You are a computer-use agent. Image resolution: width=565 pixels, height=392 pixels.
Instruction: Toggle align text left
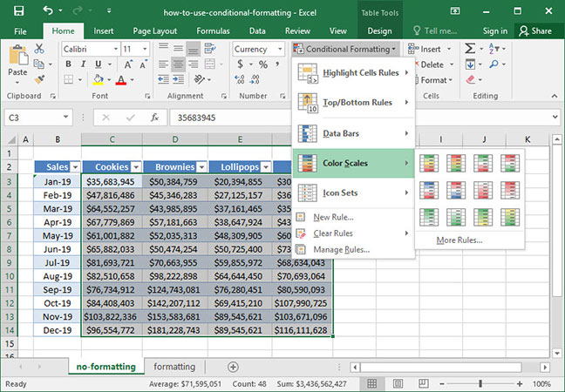(164, 64)
